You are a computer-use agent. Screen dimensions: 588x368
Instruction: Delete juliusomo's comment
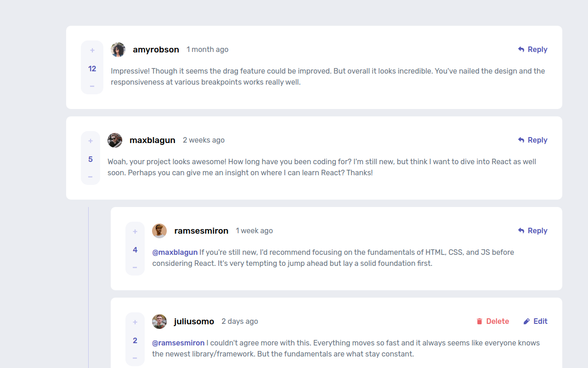(x=492, y=322)
